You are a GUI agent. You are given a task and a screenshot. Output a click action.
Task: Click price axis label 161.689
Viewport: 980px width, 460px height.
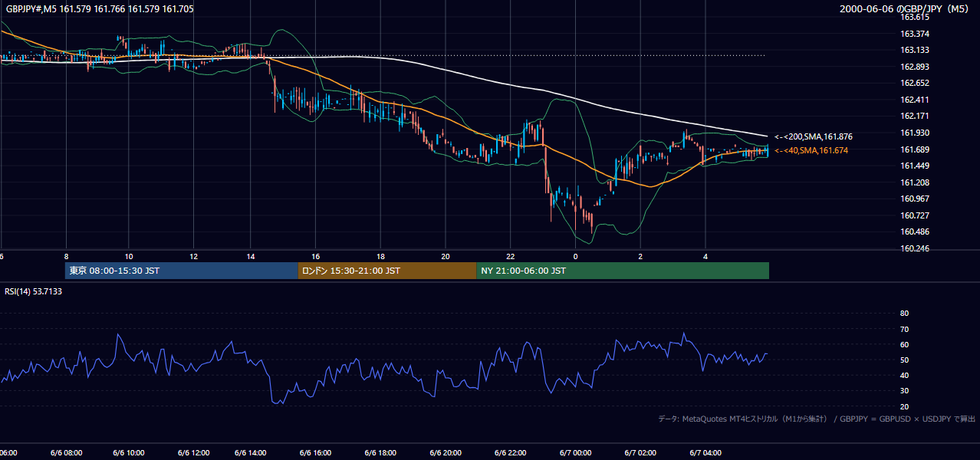pos(915,149)
